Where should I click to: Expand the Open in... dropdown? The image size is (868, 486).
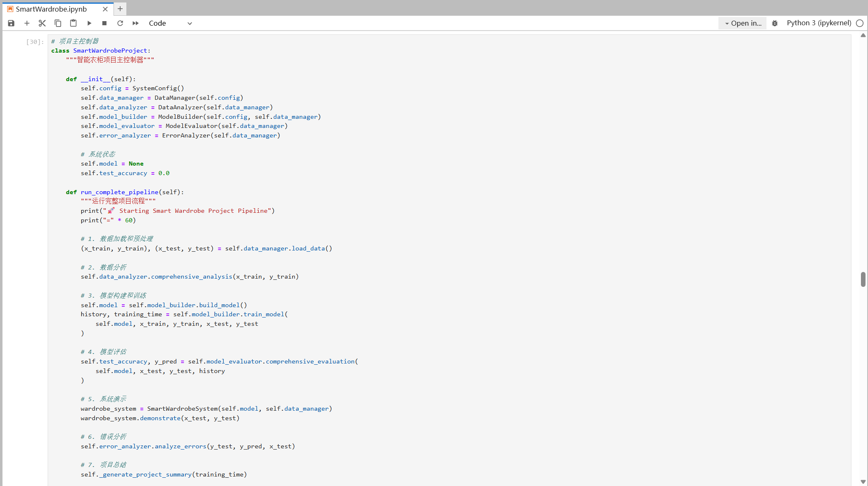(x=743, y=23)
